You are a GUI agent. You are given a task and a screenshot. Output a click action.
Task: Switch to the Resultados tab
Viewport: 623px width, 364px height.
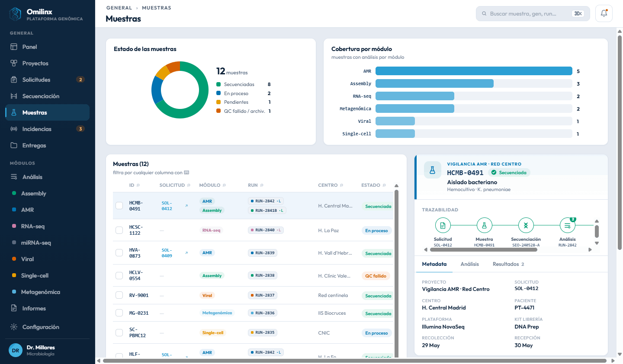(508, 264)
